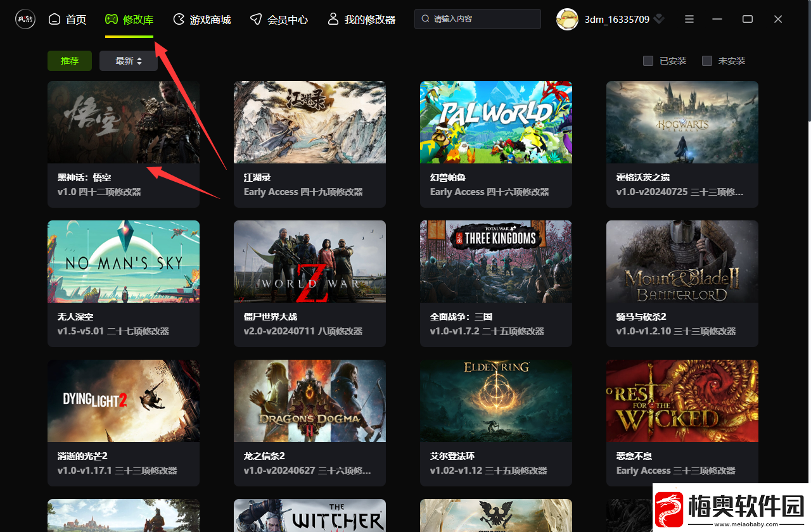811x532 pixels.
Task: Check the 未安装 not installed checkbox
Action: point(707,61)
